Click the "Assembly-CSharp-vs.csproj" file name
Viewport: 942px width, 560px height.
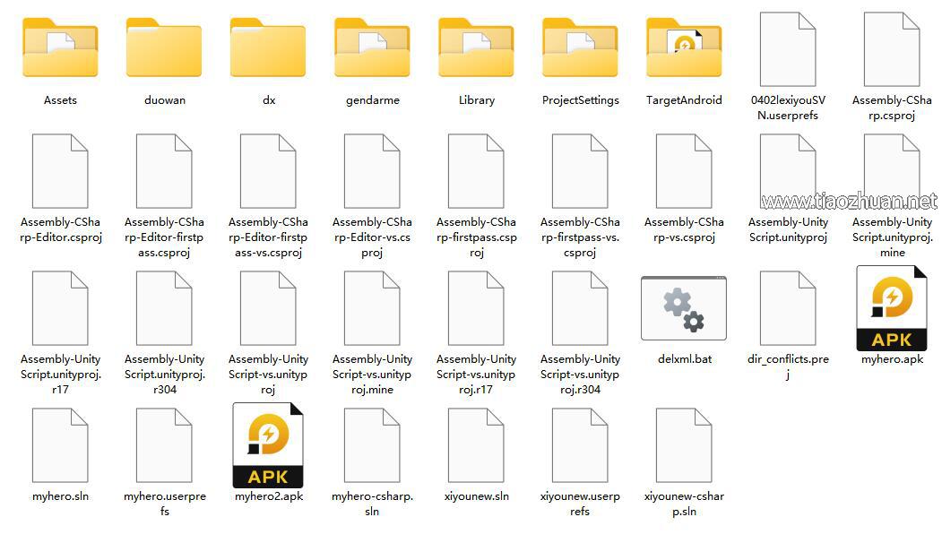tap(684, 229)
